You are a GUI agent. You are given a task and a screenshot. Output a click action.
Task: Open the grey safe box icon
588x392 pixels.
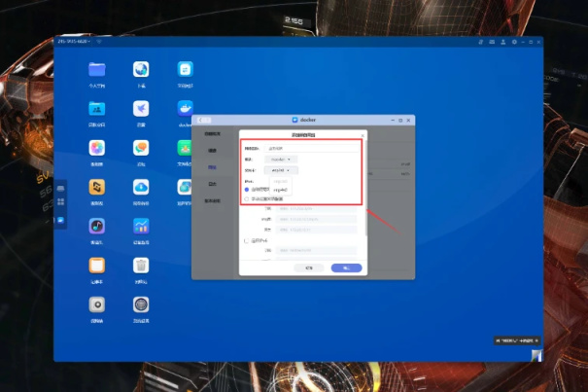click(x=97, y=304)
